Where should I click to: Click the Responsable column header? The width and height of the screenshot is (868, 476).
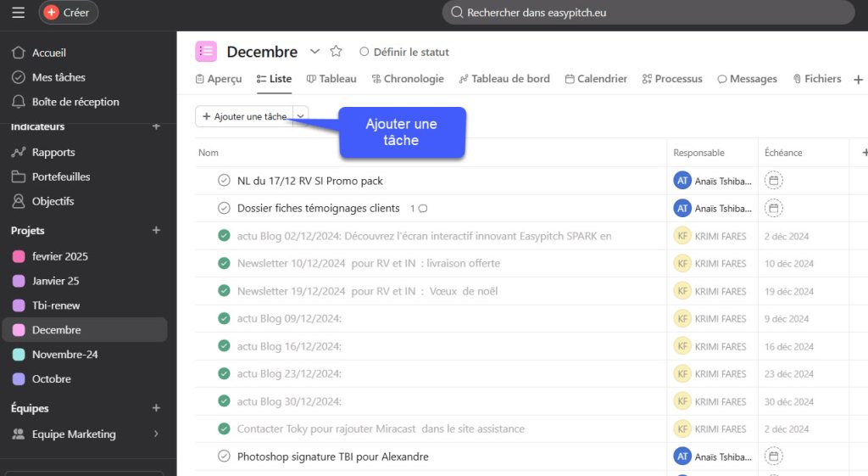[x=698, y=153]
